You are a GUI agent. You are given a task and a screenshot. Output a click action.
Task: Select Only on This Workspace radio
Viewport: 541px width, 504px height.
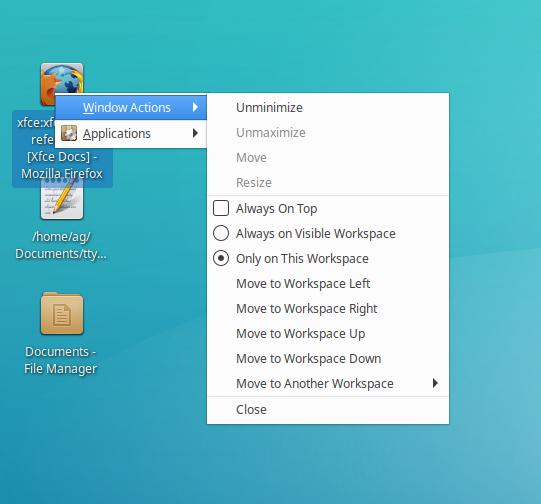(221, 258)
